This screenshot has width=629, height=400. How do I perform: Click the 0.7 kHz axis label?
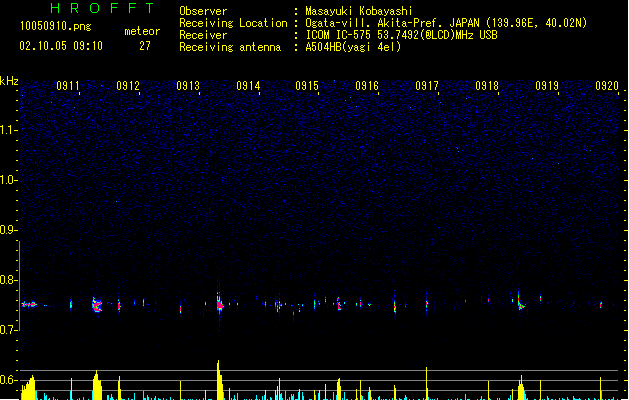pyautogui.click(x=8, y=330)
